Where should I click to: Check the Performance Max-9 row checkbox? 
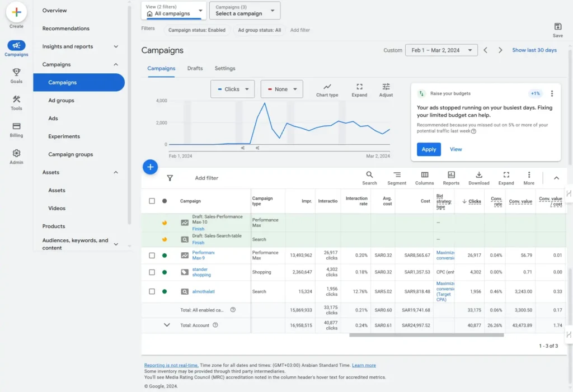pos(152,256)
